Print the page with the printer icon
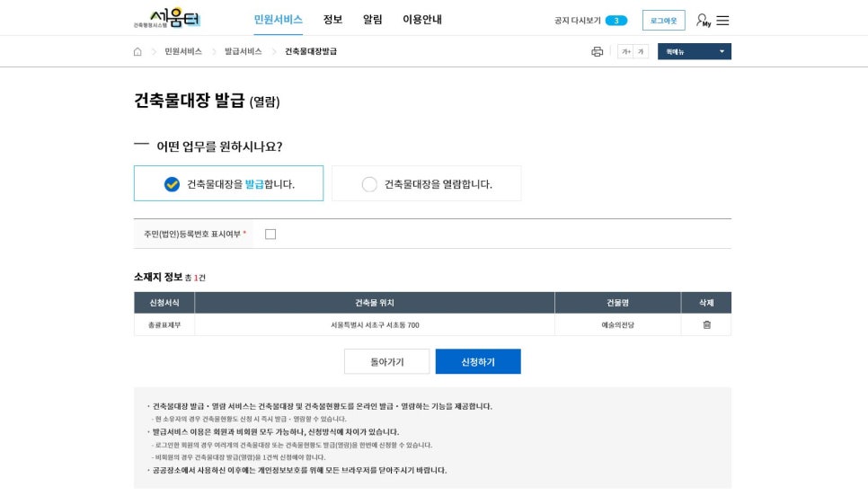This screenshot has height=496, width=868. [597, 52]
